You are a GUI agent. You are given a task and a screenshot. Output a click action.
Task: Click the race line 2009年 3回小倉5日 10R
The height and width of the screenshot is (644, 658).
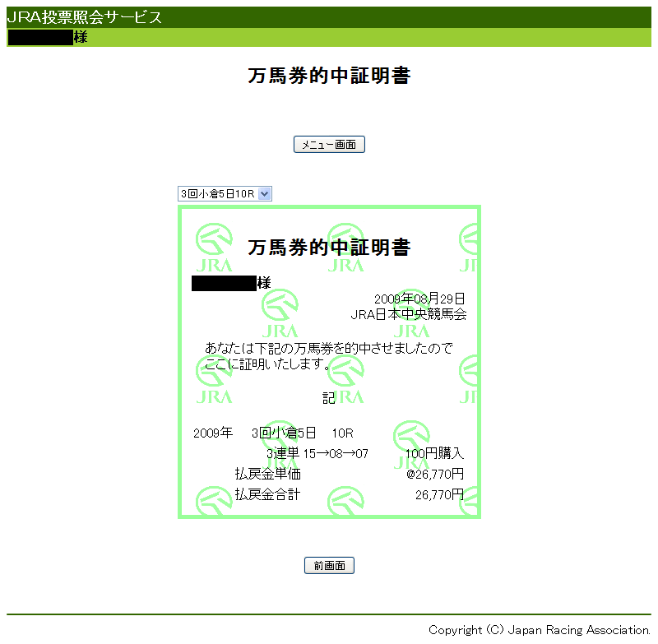[273, 433]
